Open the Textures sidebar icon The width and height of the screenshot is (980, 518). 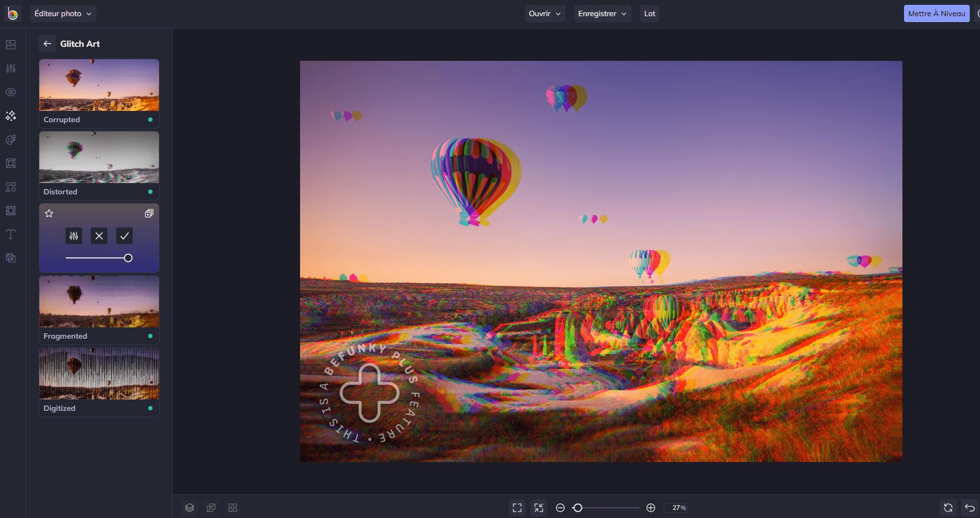coord(11,258)
